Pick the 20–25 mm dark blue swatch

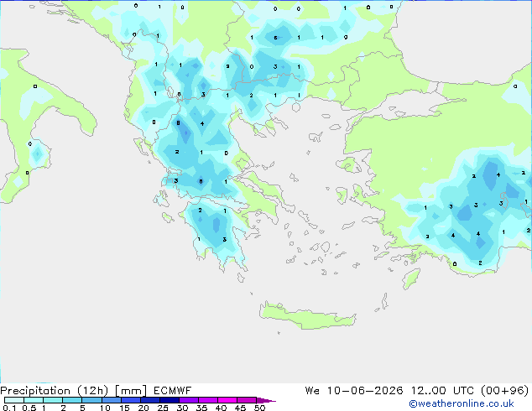coord(150,400)
